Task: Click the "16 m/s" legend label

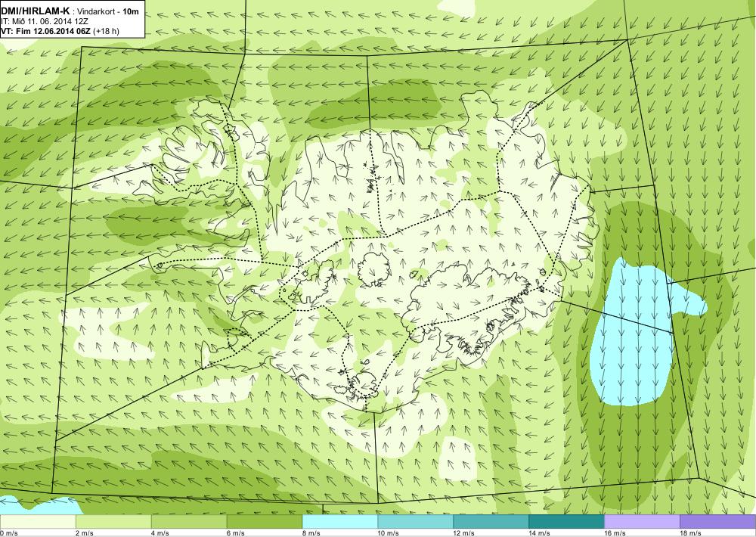Action: (x=615, y=533)
